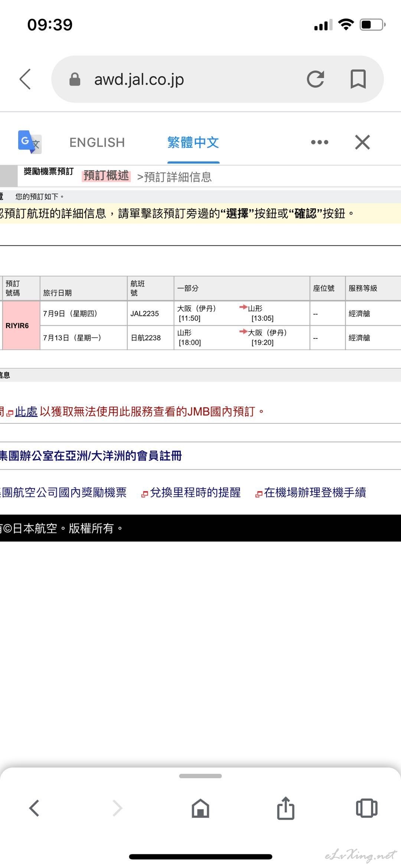Tap the Wi-Fi status icon
The height and width of the screenshot is (868, 401).
pos(346,24)
